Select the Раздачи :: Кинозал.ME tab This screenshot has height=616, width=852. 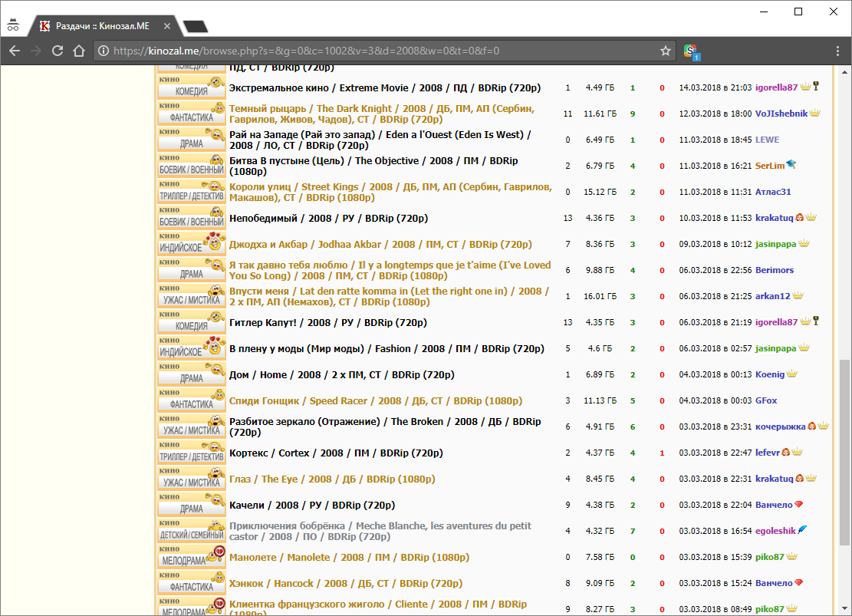pyautogui.click(x=101, y=26)
